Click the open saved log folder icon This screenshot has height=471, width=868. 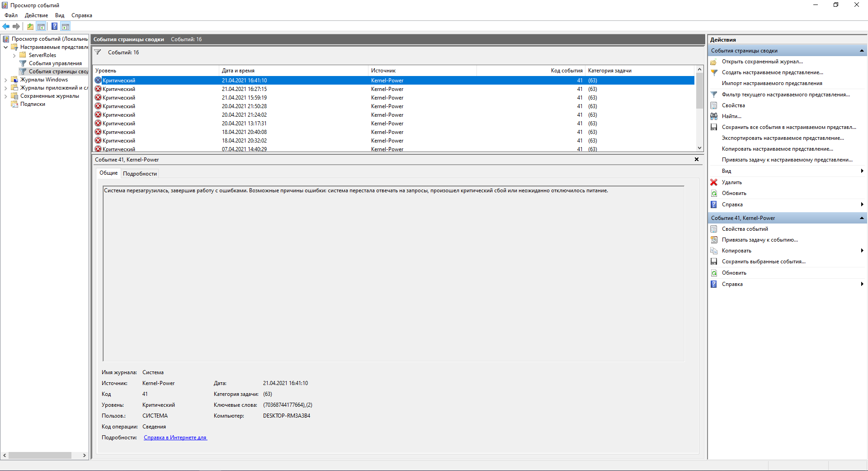pos(714,62)
